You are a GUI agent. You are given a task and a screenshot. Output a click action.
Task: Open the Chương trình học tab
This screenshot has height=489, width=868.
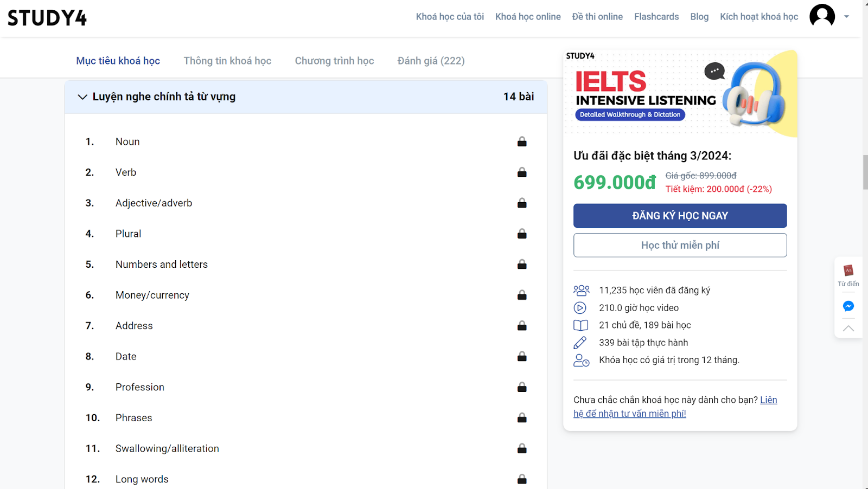334,61
